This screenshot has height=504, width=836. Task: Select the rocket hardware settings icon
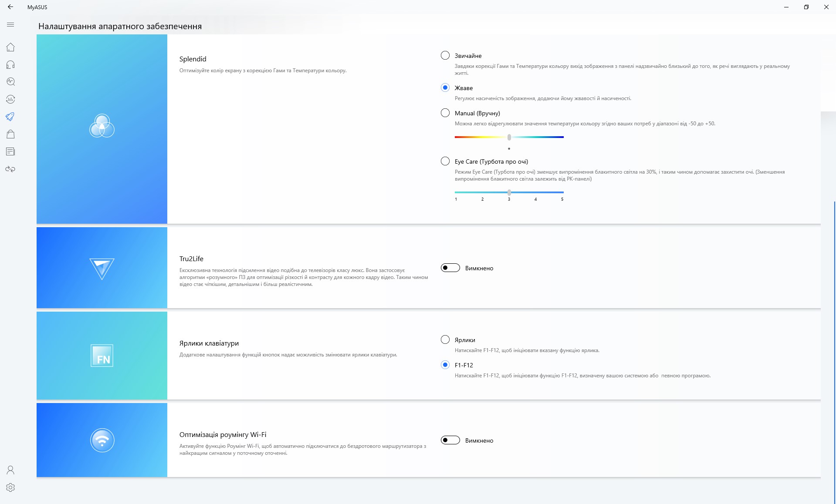pos(10,117)
